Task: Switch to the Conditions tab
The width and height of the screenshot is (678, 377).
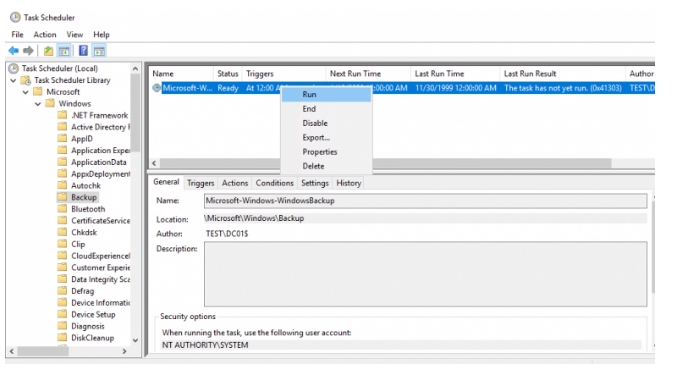Action: [275, 183]
